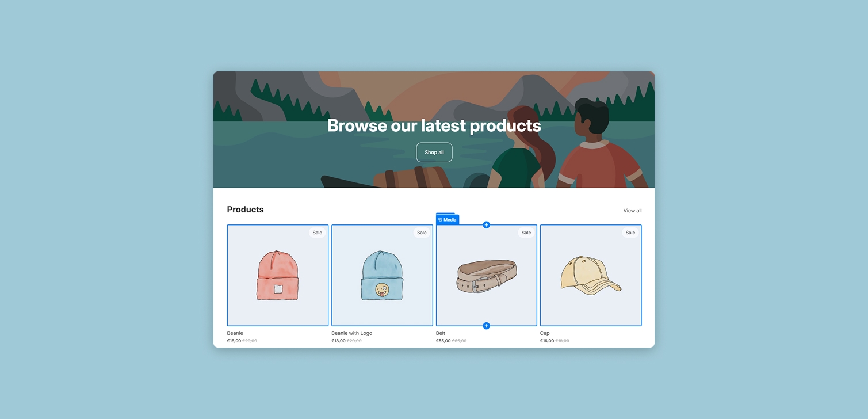Select the Beanie product image
868x419 pixels.
click(x=277, y=275)
